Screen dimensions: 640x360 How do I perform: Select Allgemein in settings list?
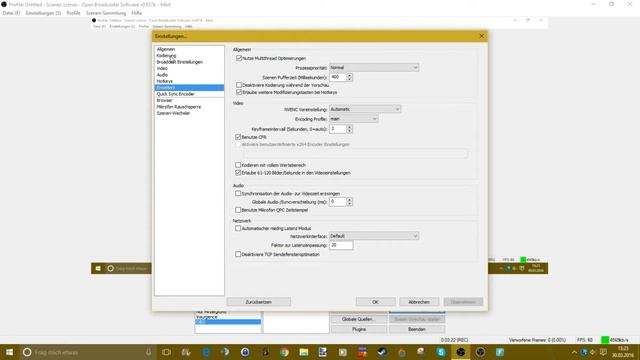point(166,49)
